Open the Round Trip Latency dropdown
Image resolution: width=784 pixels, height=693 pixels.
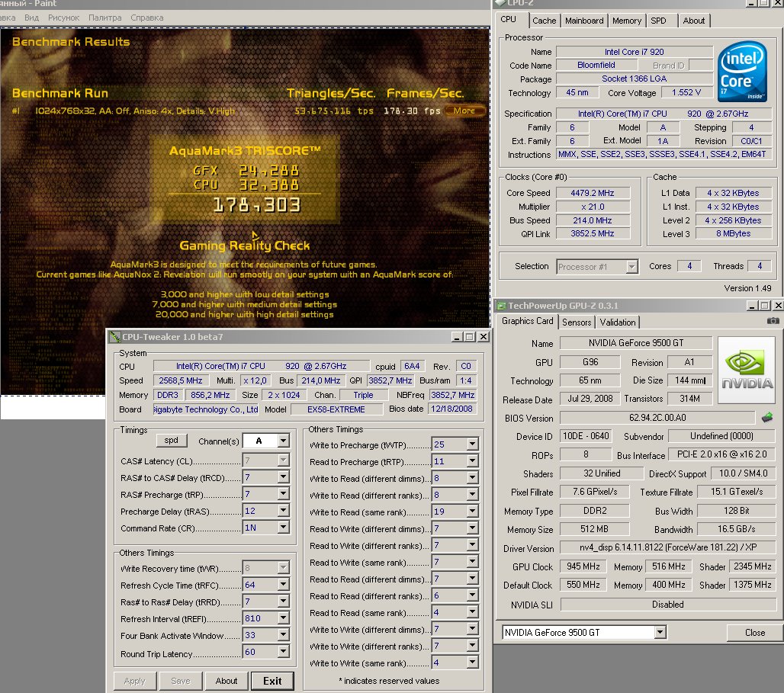[283, 652]
